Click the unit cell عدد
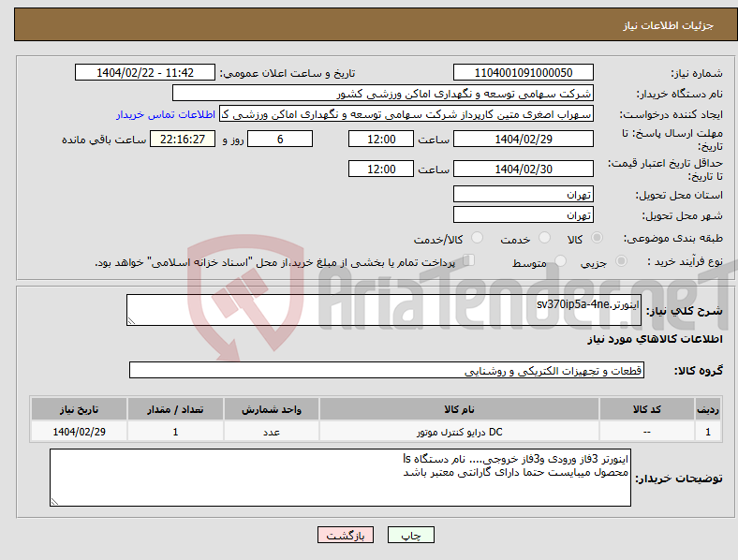Image resolution: width=738 pixels, height=560 pixels. (272, 432)
